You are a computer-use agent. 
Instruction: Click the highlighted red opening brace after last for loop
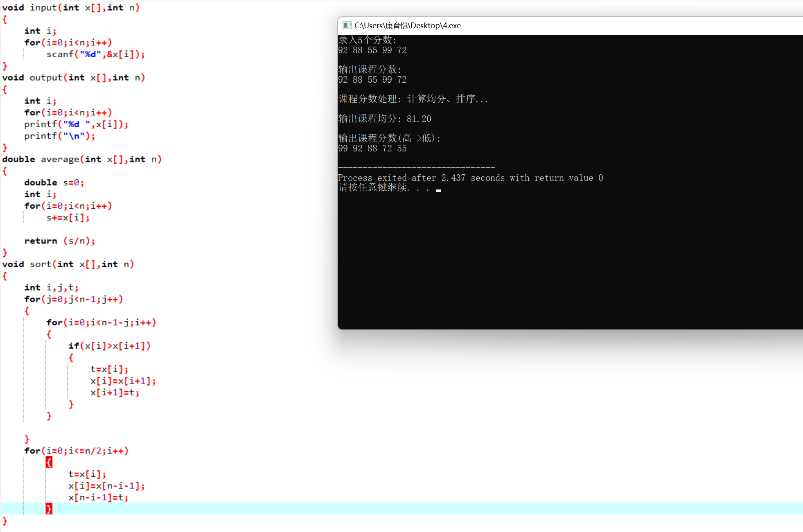click(49, 462)
